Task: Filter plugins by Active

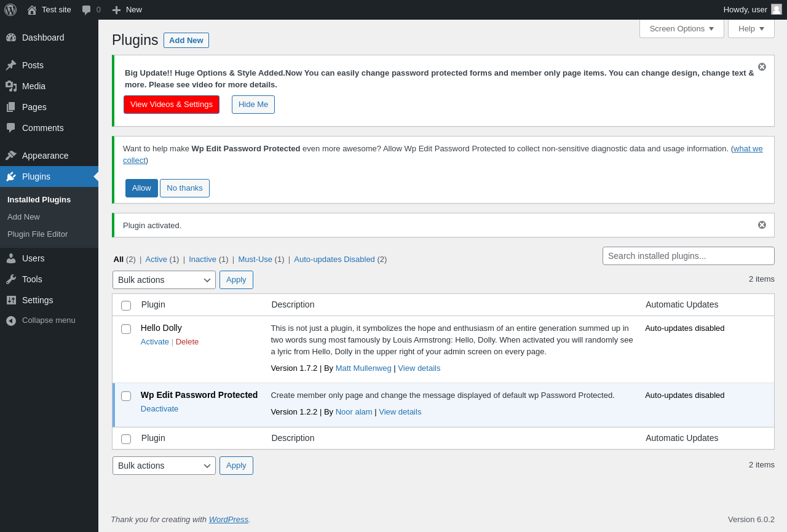Action: [x=156, y=259]
